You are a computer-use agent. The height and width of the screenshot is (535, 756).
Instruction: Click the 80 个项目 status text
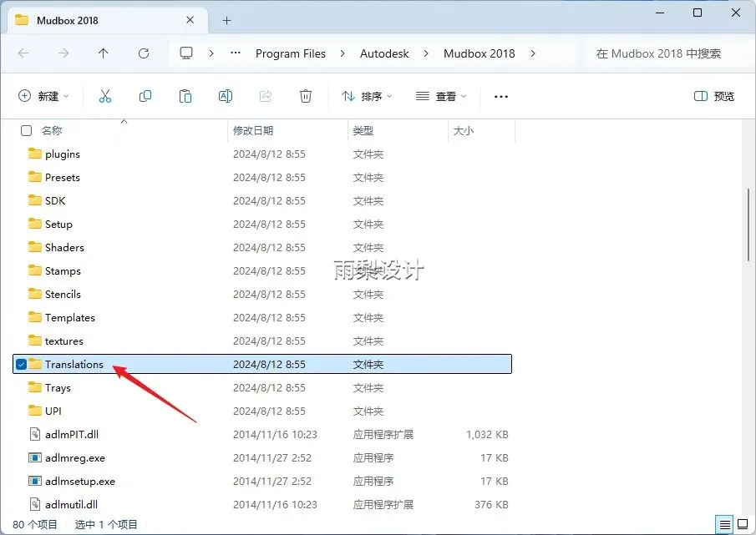pos(35,524)
